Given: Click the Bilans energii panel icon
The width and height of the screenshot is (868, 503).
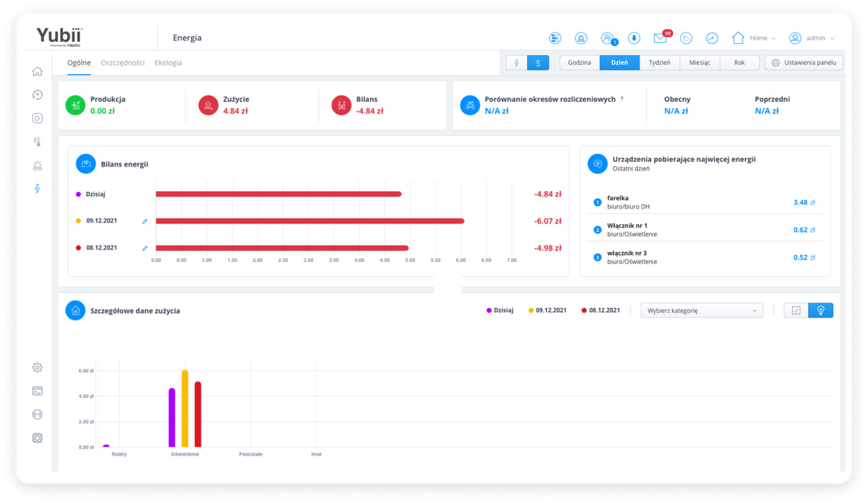Looking at the screenshot, I should click(86, 164).
